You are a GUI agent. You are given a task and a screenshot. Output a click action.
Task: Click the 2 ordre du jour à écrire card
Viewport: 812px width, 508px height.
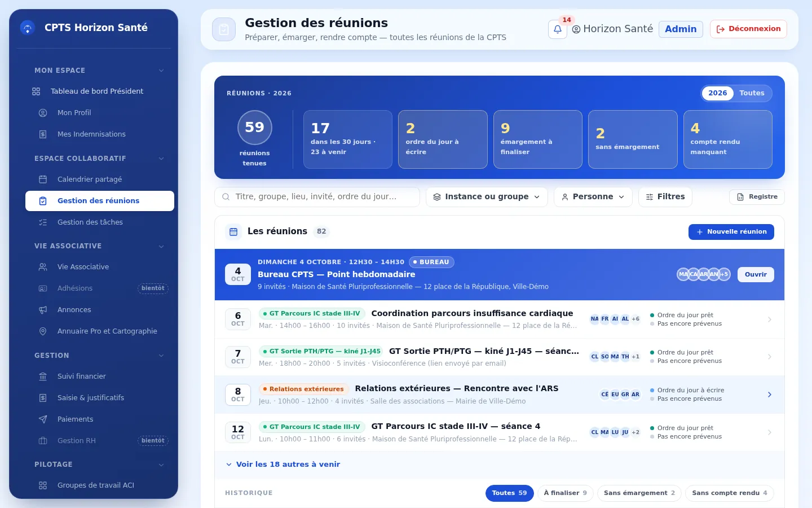coord(443,139)
